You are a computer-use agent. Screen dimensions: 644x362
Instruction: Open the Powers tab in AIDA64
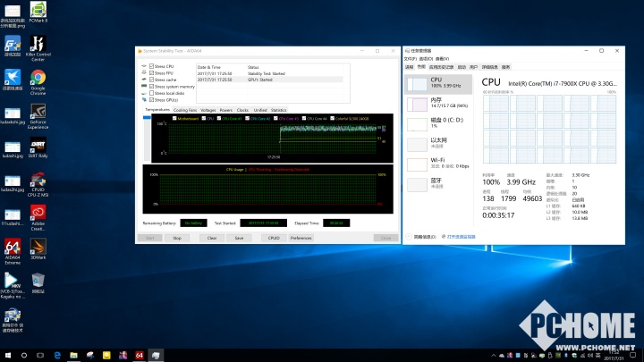tap(226, 110)
